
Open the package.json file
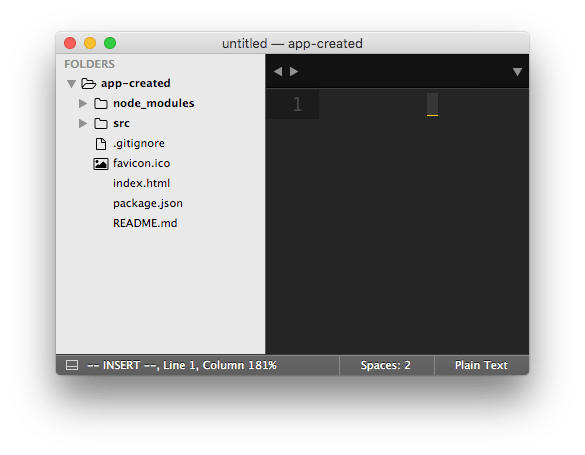(x=148, y=203)
